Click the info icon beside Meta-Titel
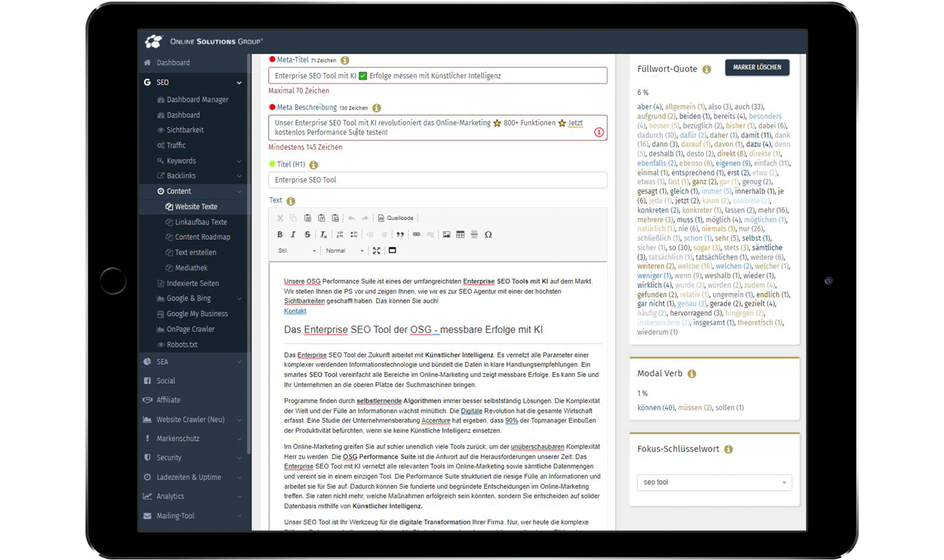The width and height of the screenshot is (944, 560). (x=345, y=60)
